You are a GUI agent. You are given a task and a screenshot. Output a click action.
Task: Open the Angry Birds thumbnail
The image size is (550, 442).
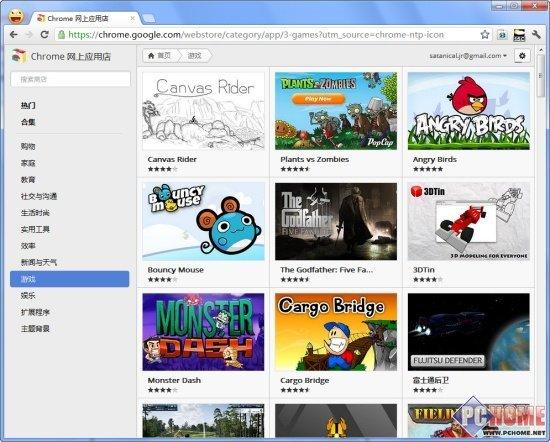click(x=469, y=111)
